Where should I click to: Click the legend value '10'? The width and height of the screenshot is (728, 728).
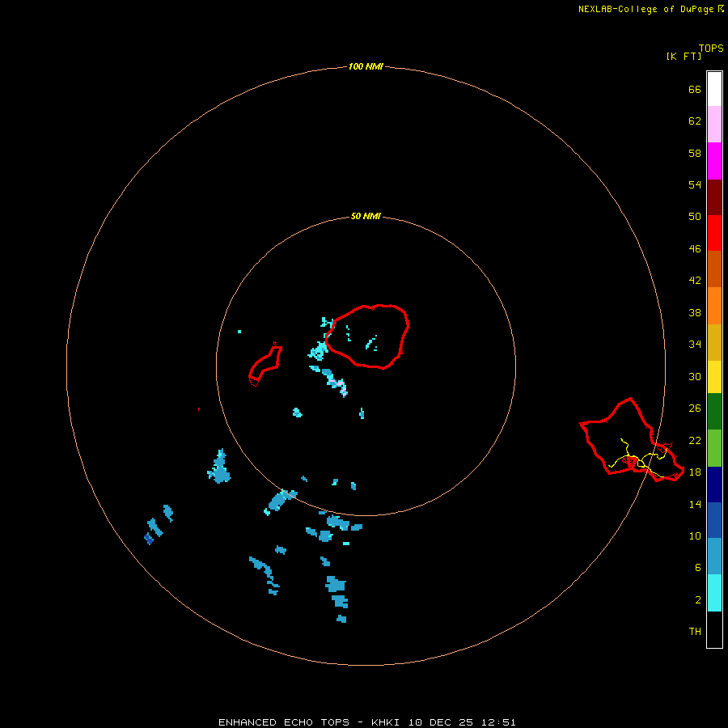tap(695, 535)
